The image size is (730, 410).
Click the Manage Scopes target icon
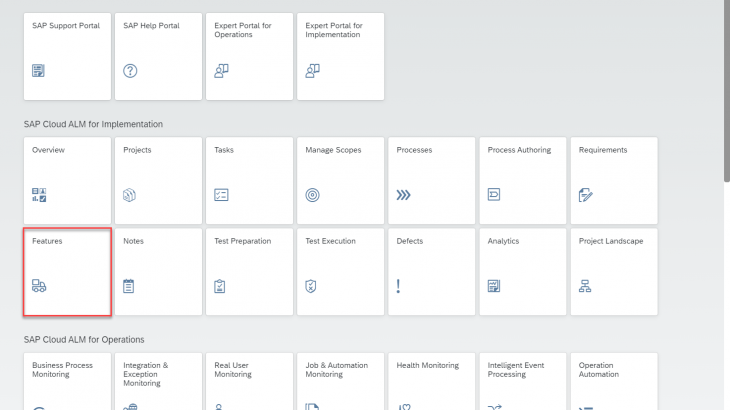312,195
